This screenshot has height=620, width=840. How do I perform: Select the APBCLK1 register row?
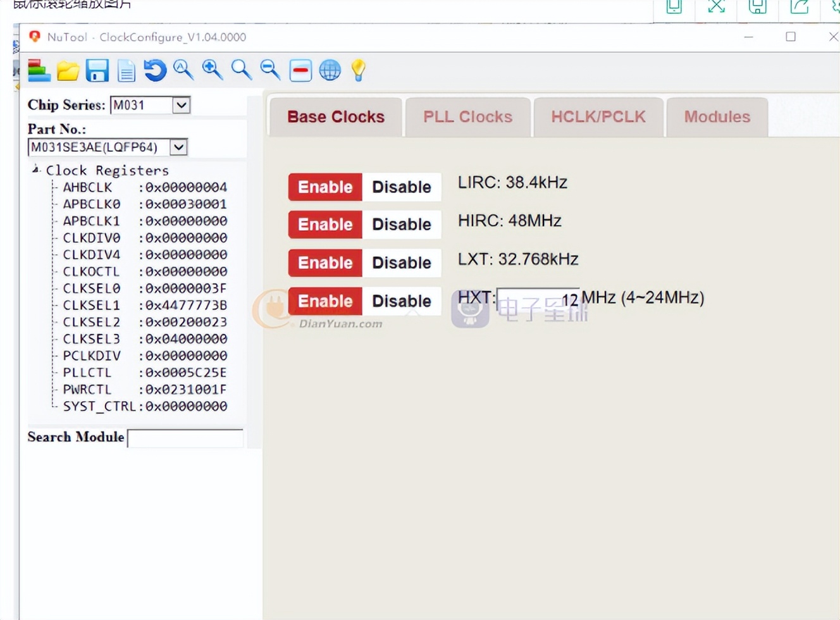pyautogui.click(x=145, y=221)
